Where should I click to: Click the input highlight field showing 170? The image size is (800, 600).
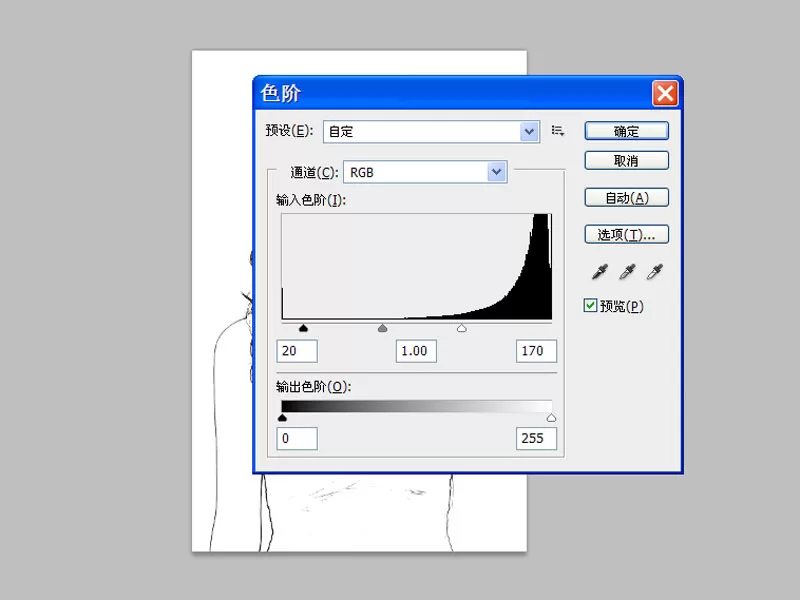536,351
